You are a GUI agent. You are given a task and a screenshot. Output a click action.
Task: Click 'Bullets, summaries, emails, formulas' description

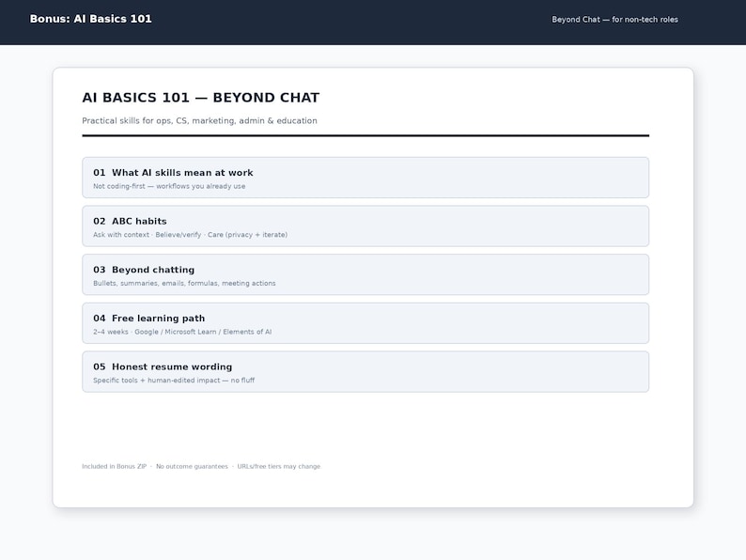[184, 283]
